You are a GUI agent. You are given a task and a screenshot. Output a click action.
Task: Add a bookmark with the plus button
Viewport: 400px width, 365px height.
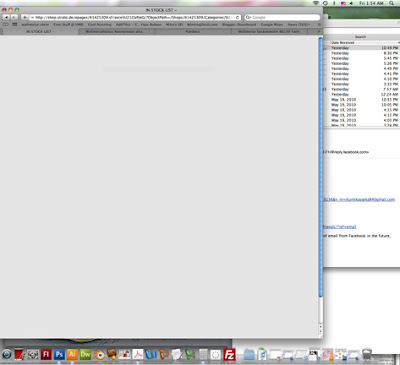[x=25, y=17]
